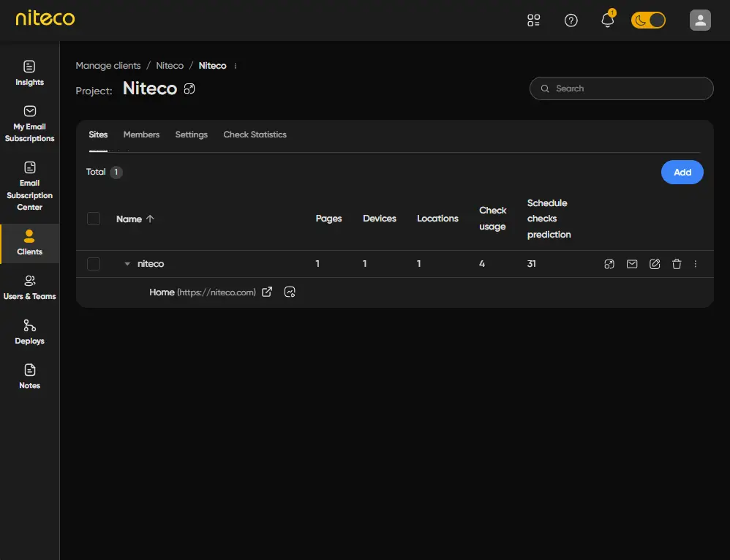The width and height of the screenshot is (730, 560).
Task: Open the user profile avatar
Action: pos(700,20)
